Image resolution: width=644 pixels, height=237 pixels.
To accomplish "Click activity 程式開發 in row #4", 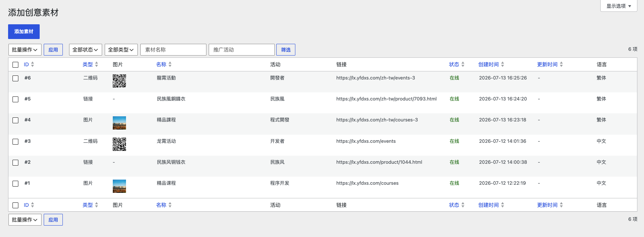I will (280, 120).
